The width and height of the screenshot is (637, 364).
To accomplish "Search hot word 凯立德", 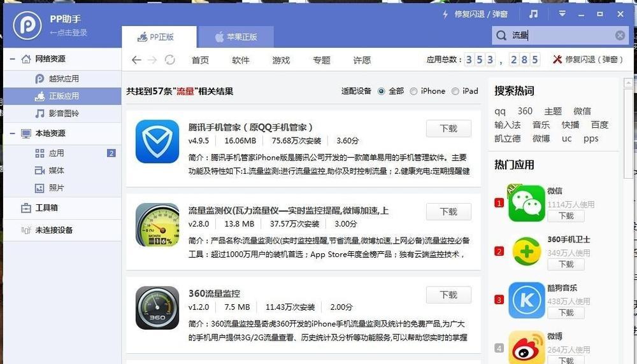I will [x=508, y=139].
